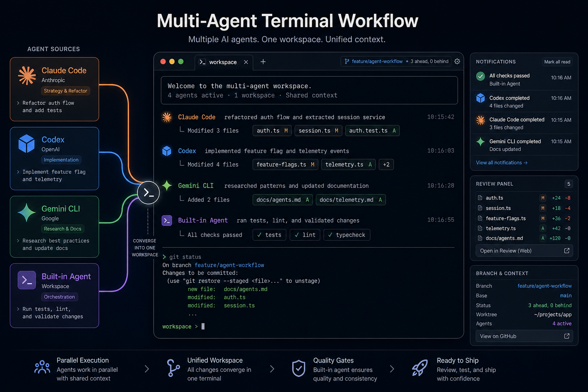Screen dimensions: 588x392
Task: Click the prompt icon on the workspace tab
Action: click(x=203, y=62)
